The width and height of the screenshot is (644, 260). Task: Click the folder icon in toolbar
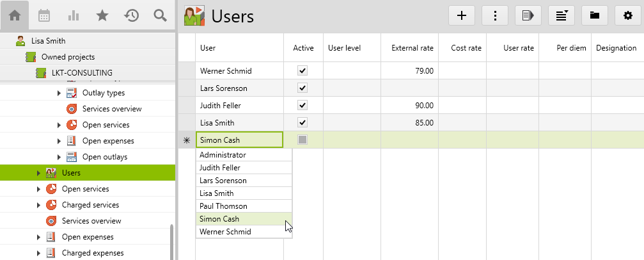click(594, 16)
